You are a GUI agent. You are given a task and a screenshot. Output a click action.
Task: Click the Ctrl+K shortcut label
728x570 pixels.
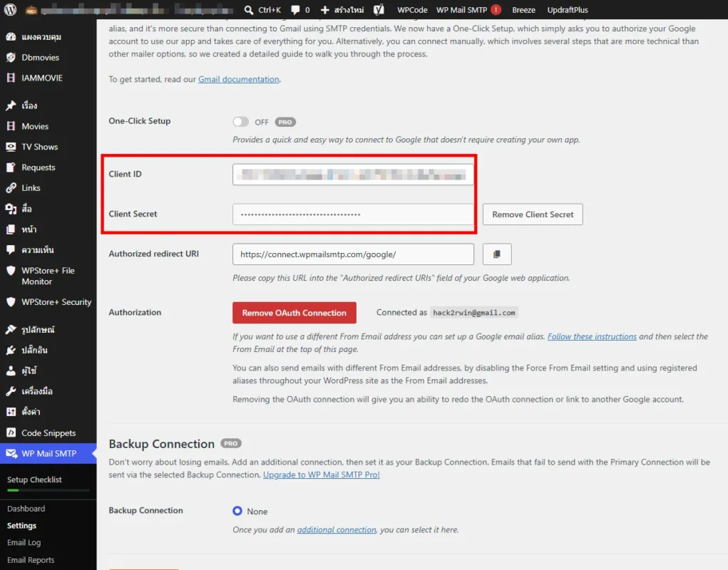click(x=270, y=10)
